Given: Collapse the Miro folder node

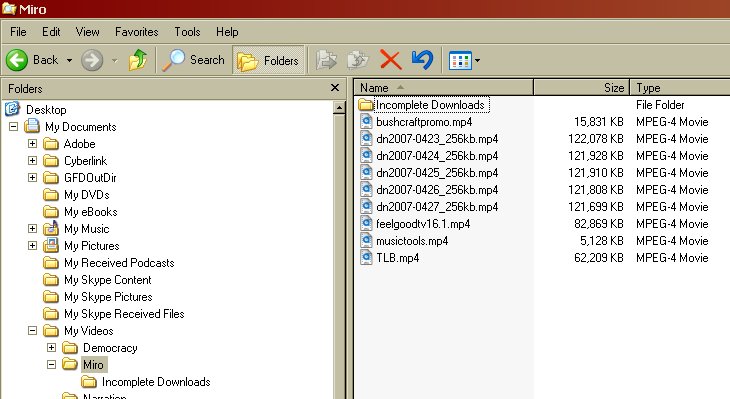Looking at the screenshot, I should pyautogui.click(x=51, y=365).
